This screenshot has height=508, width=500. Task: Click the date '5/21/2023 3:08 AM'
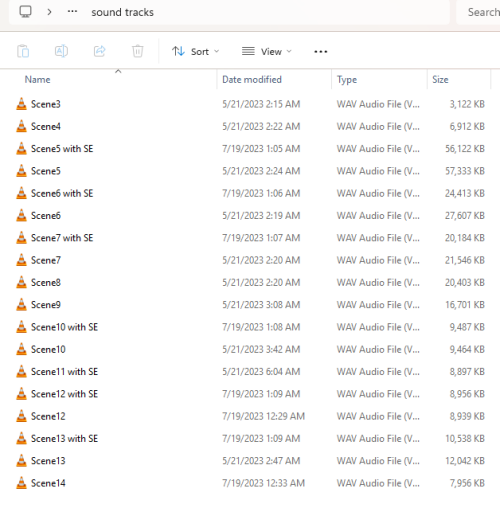click(x=261, y=305)
